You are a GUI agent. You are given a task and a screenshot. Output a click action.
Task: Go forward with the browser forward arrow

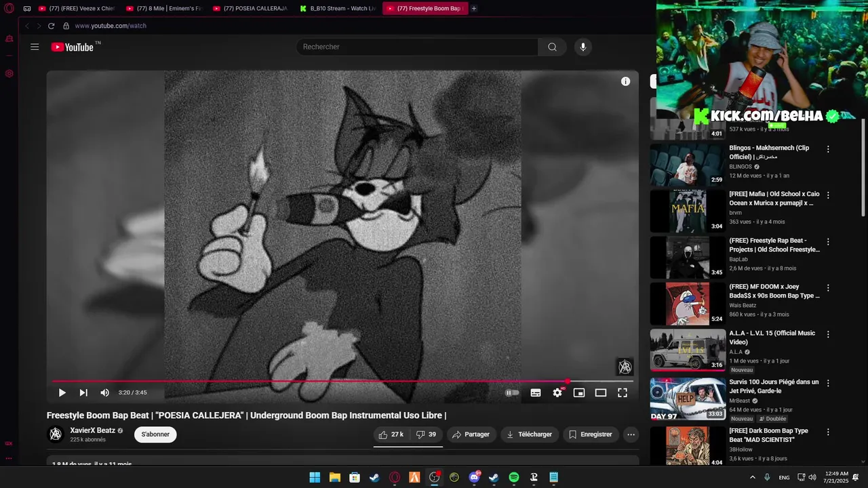[39, 26]
